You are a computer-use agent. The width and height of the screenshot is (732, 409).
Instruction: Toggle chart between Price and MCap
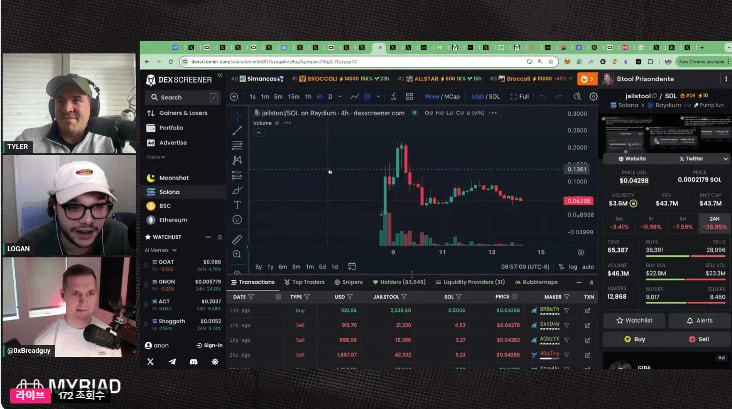[442, 97]
